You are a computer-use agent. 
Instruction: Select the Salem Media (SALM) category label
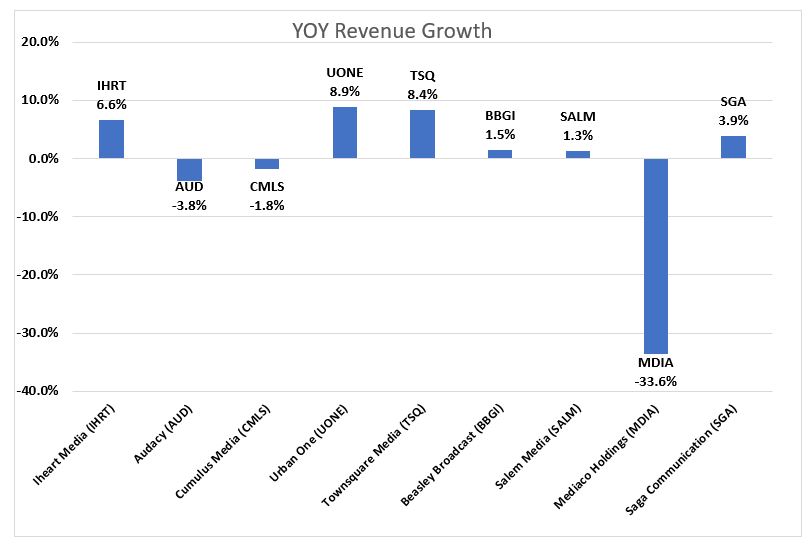[x=538, y=446]
